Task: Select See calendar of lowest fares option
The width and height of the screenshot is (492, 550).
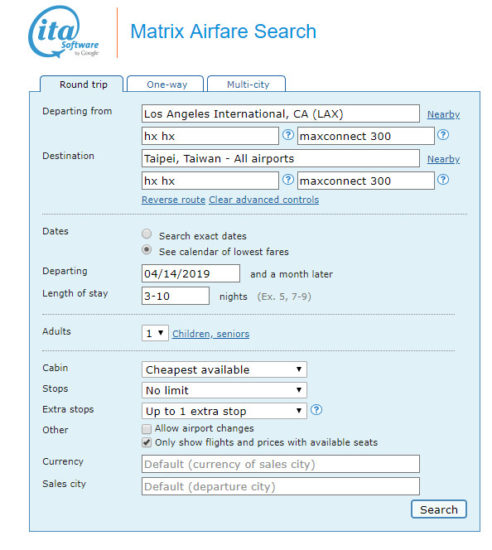Action: coord(147,250)
